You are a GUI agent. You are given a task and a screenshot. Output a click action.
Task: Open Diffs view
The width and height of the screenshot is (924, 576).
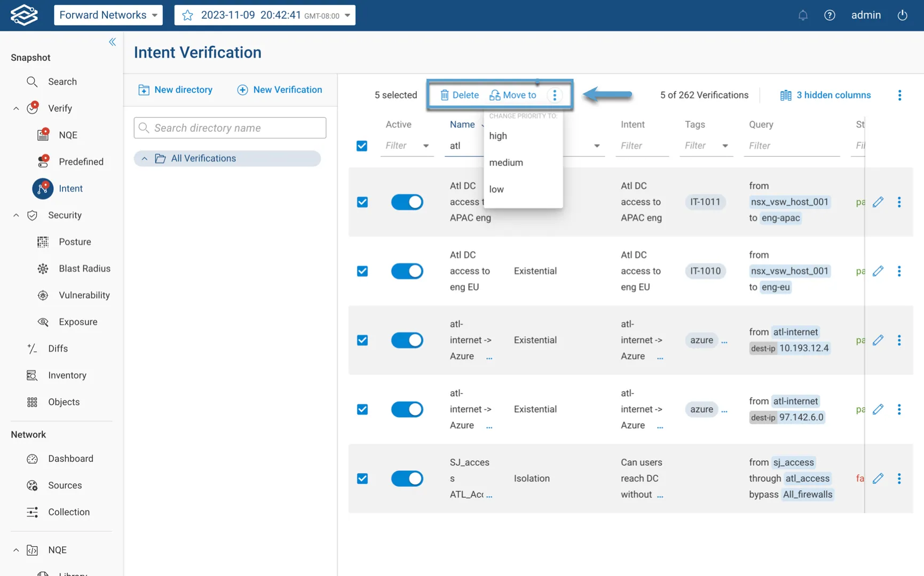58,348
